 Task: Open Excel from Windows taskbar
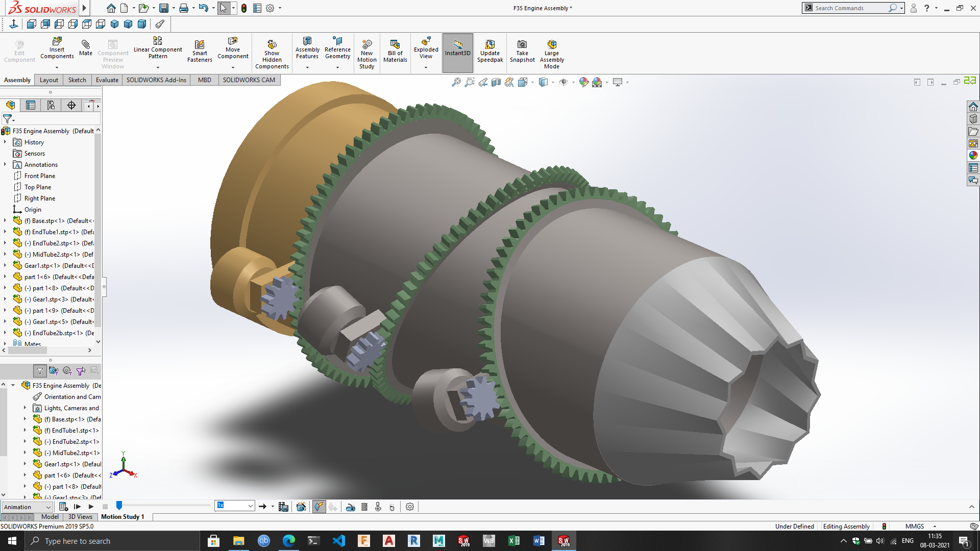pos(514,541)
